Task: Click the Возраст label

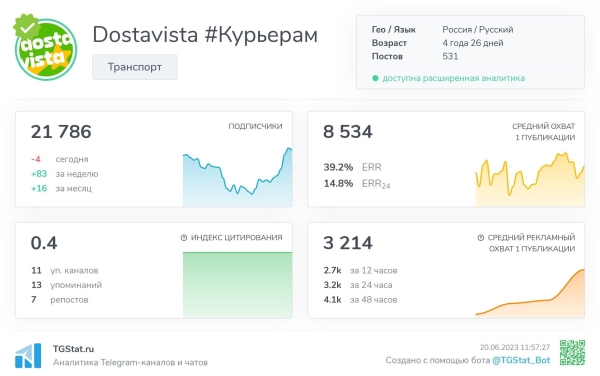Action: tap(389, 43)
